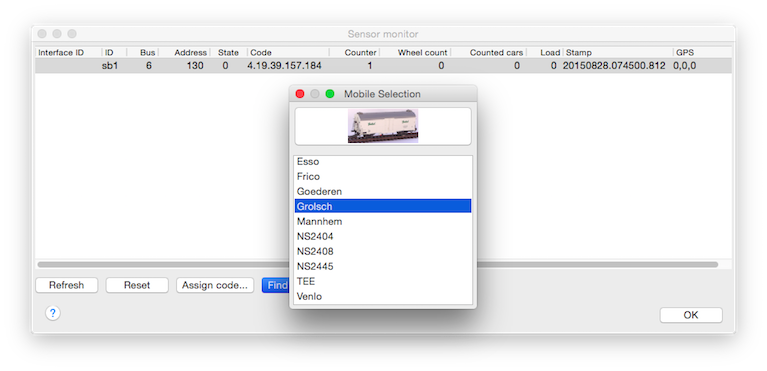Viewport: 767px width, 371px height.
Task: Choose NS2445 from the list
Action: click(x=383, y=266)
